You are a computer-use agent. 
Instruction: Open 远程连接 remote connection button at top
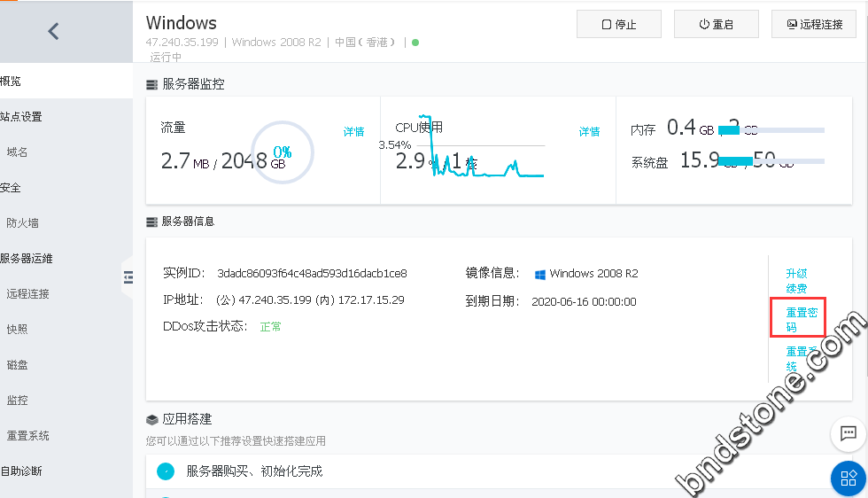814,24
